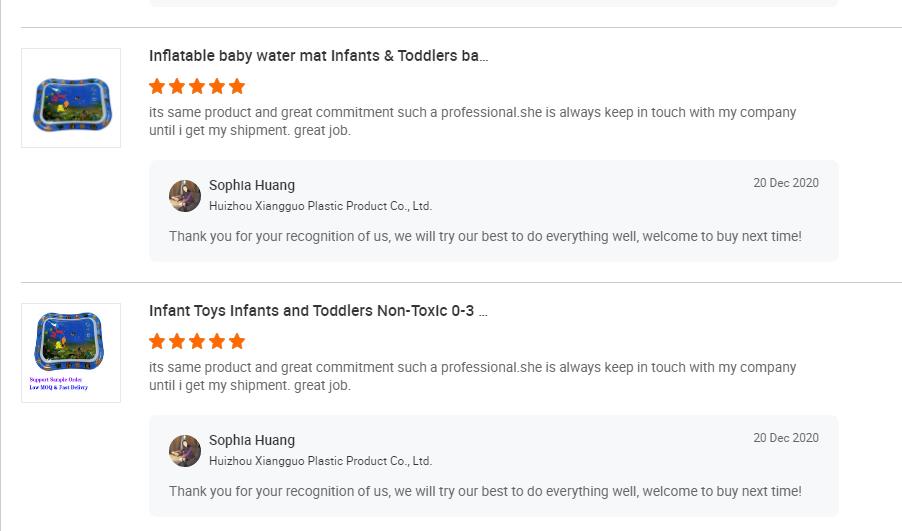Click the first star of water mat rating
The height and width of the screenshot is (531, 902).
click(x=157, y=86)
